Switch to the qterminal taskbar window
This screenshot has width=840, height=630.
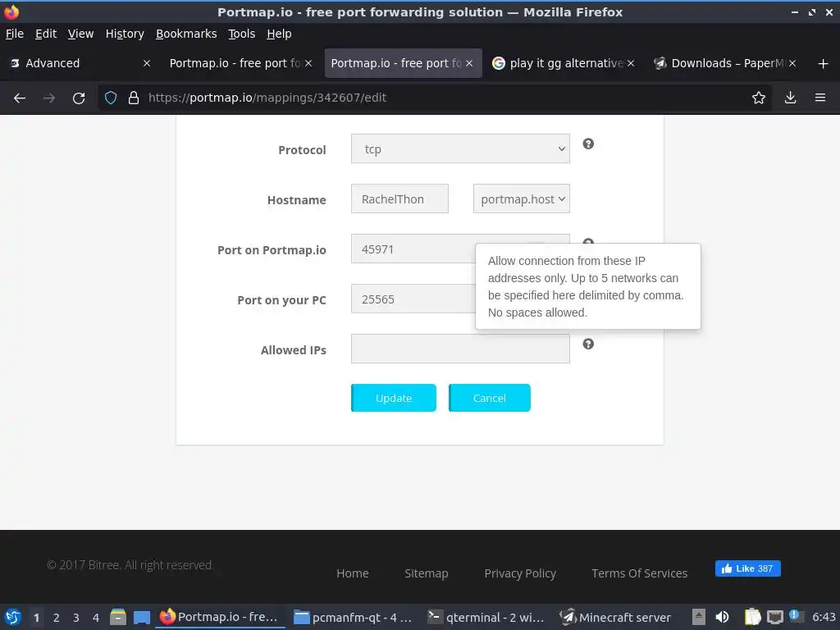[486, 617]
